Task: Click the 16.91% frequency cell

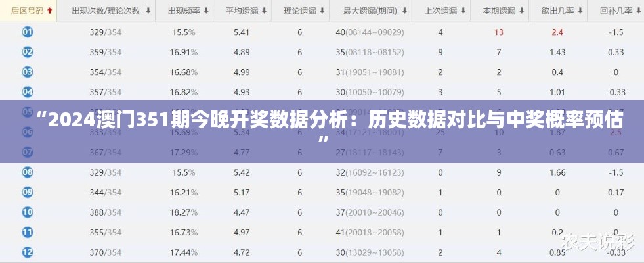Action: pos(184,52)
